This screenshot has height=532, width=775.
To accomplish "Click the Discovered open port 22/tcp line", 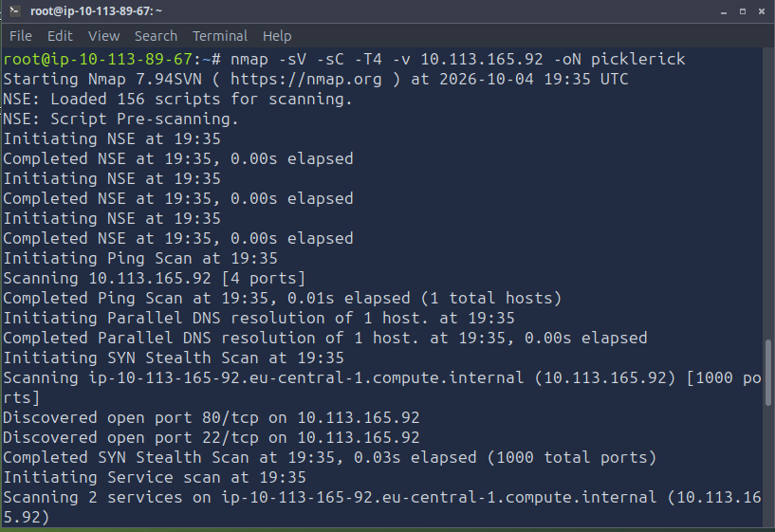I will coord(211,437).
